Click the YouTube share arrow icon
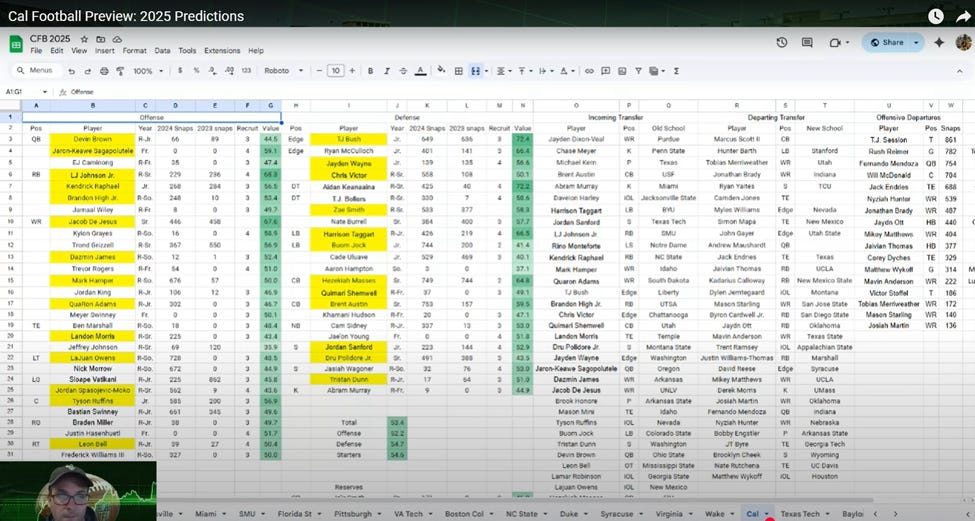 coord(963,16)
